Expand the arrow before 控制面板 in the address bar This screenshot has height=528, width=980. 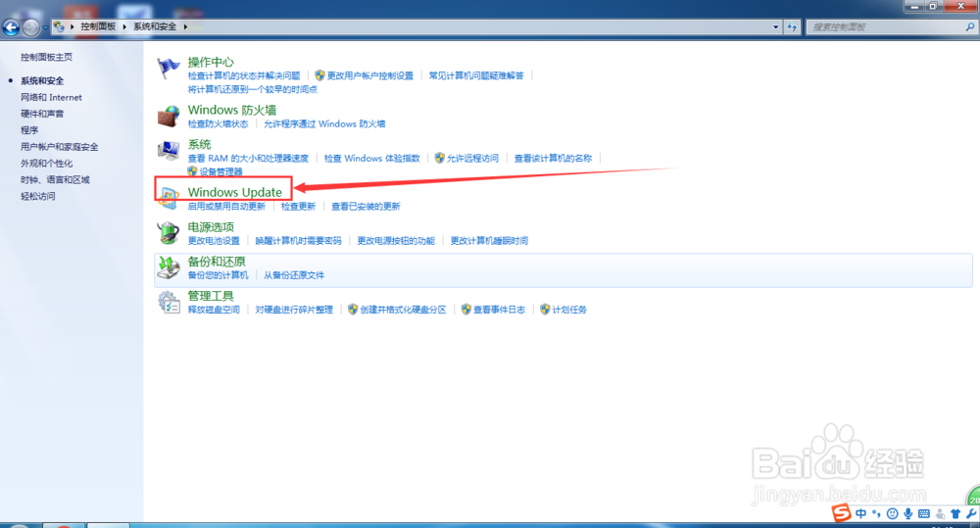pyautogui.click(x=72, y=26)
